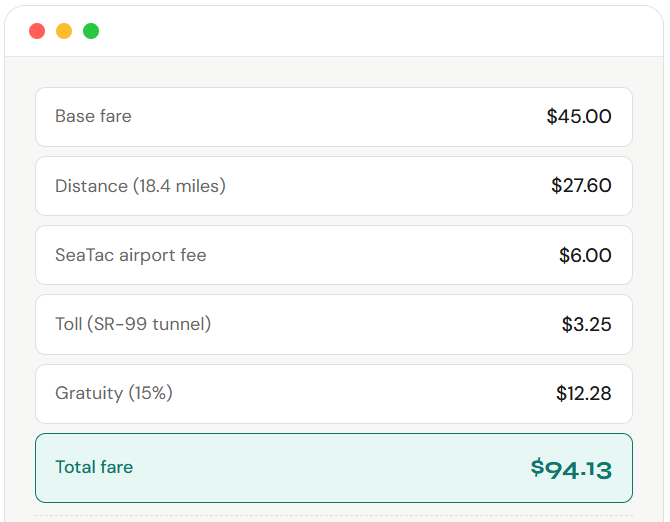Click the $94.13 total amount
670x522 pixels.
tap(571, 468)
